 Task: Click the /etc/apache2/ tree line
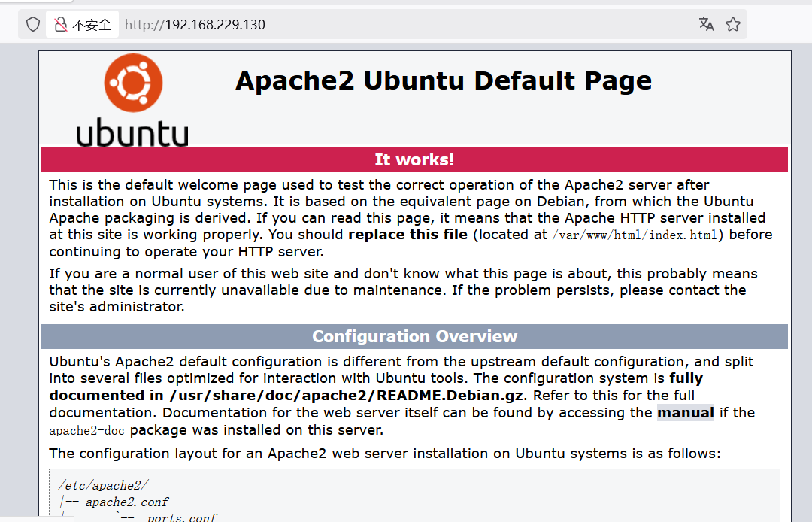coord(103,485)
